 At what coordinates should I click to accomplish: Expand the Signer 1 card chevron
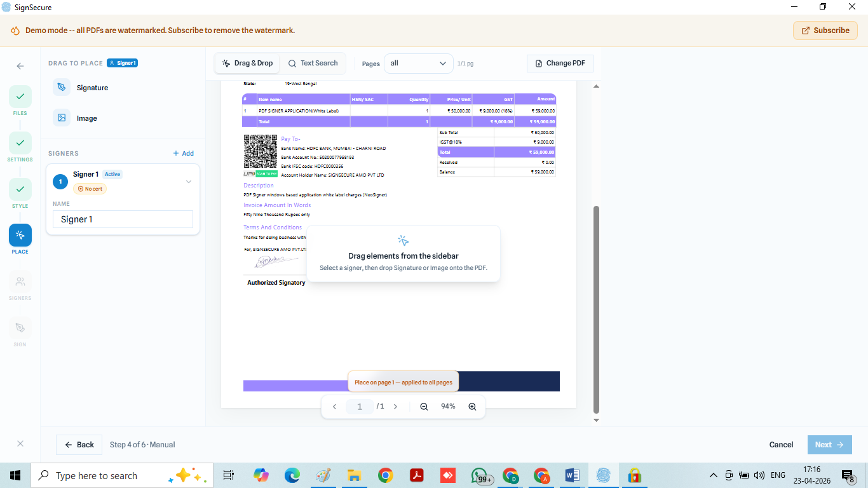tap(189, 182)
